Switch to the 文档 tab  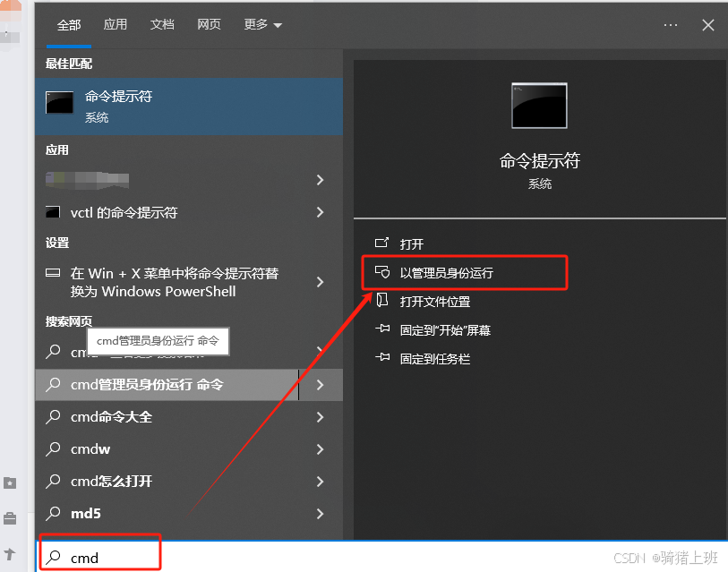[162, 24]
